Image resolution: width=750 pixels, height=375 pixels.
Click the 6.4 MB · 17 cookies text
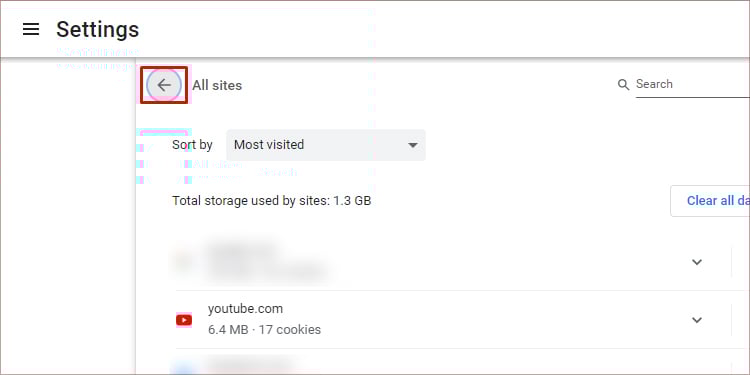[x=265, y=330]
